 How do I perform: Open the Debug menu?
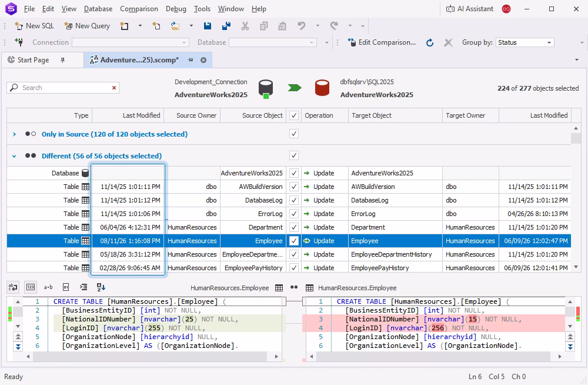(x=176, y=9)
